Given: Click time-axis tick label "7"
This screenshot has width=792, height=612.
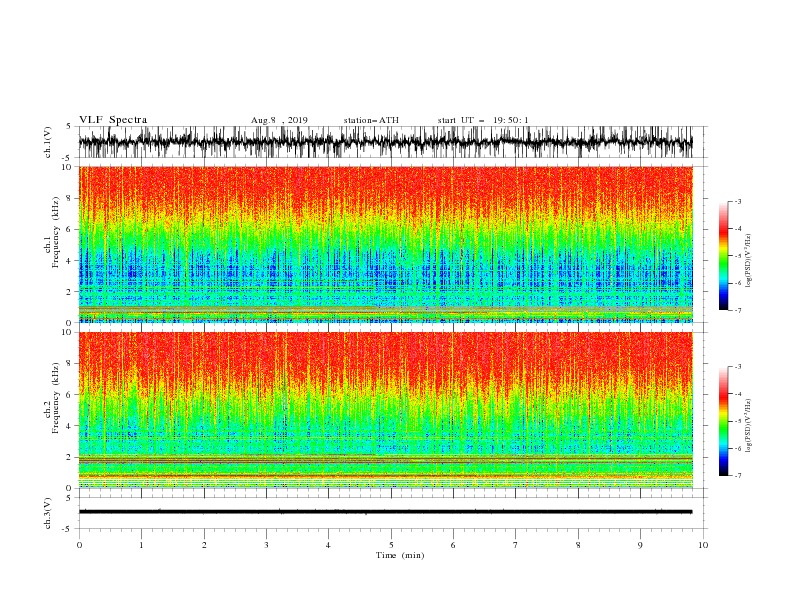Looking at the screenshot, I should tap(516, 545).
